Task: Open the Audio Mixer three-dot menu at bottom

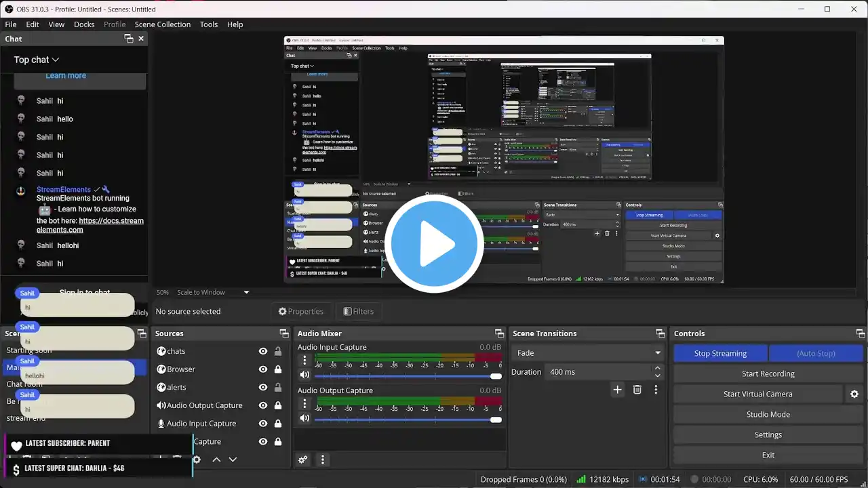Action: tap(323, 460)
